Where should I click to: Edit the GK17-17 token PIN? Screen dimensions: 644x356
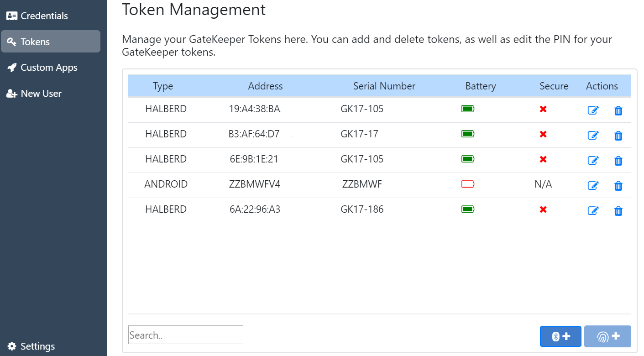593,136
